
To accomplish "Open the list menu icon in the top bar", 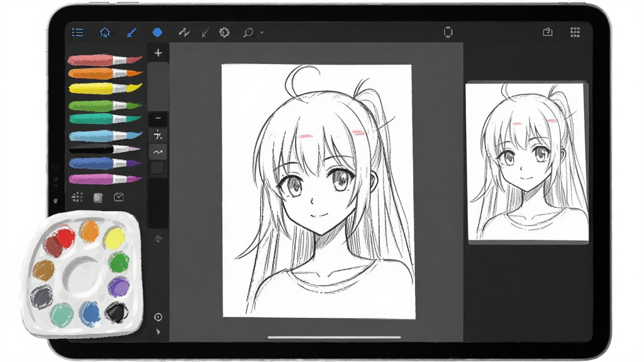I will click(x=77, y=33).
